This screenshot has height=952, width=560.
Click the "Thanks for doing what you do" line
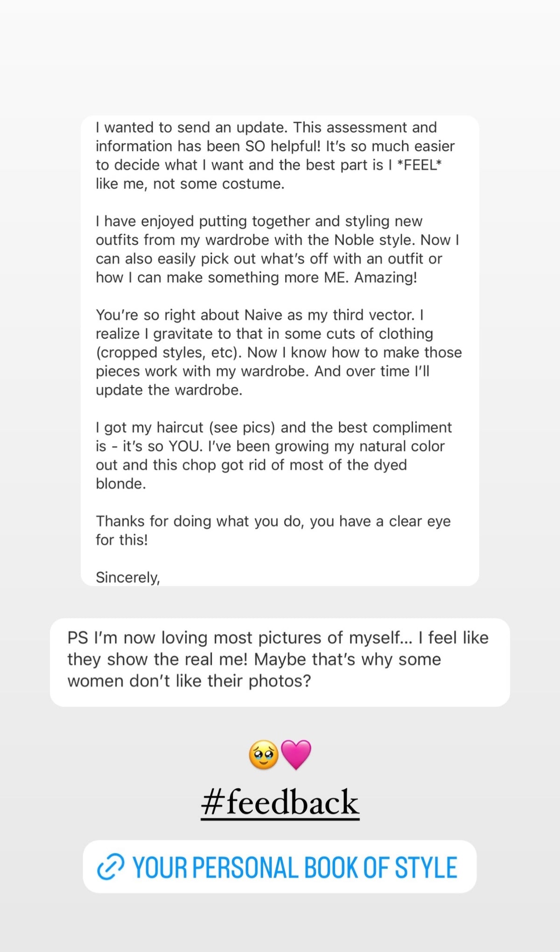[x=273, y=530]
